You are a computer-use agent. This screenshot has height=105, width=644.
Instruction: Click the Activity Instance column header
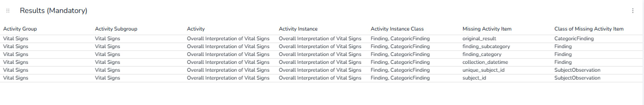298,29
